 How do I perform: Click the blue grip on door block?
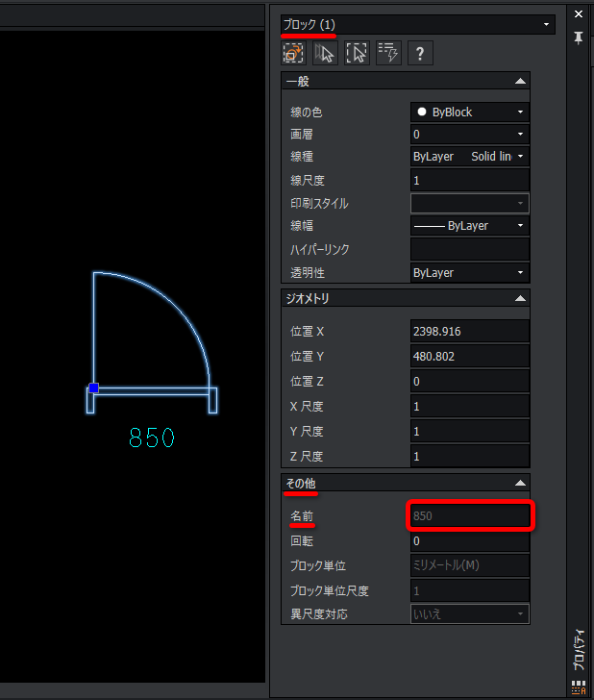click(93, 387)
